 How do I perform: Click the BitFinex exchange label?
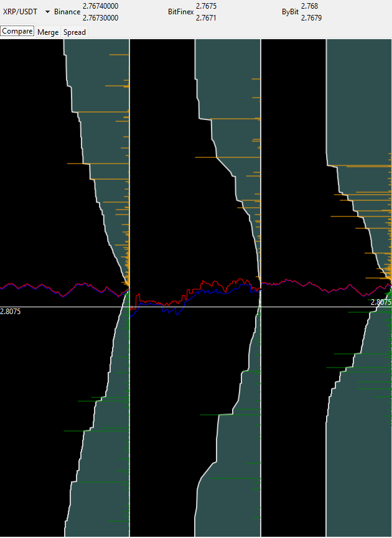pyautogui.click(x=181, y=12)
